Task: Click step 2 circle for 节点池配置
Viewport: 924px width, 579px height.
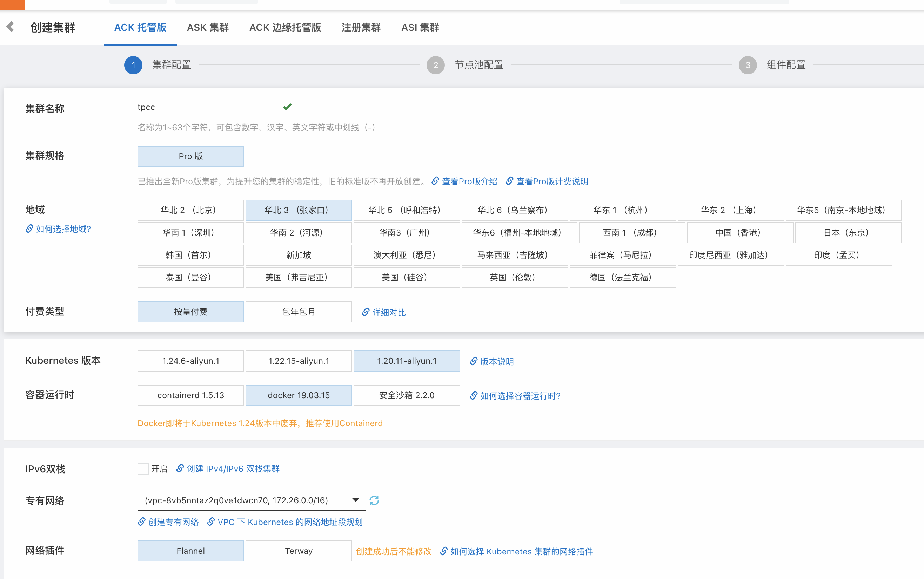Action: (435, 65)
